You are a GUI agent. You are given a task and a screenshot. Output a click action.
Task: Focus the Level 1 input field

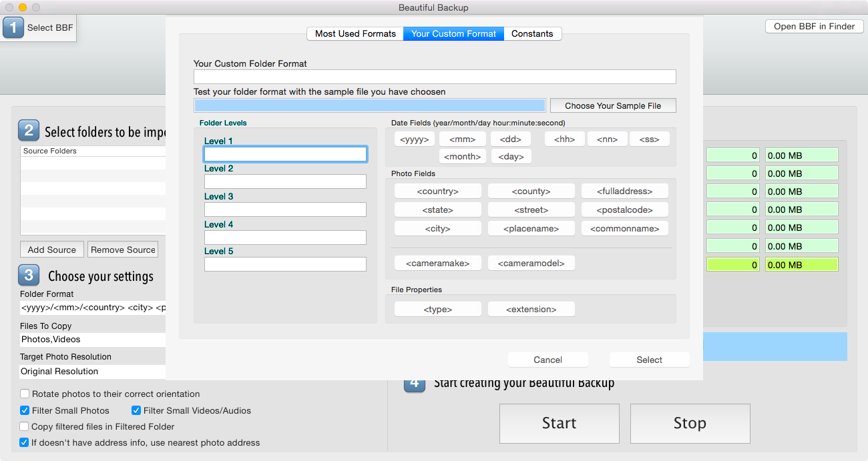click(x=285, y=154)
